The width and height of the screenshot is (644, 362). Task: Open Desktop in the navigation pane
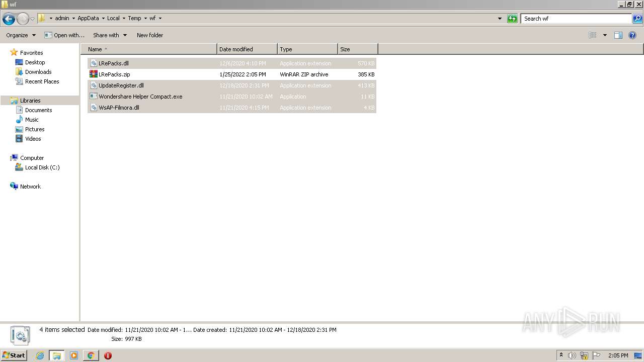click(35, 62)
